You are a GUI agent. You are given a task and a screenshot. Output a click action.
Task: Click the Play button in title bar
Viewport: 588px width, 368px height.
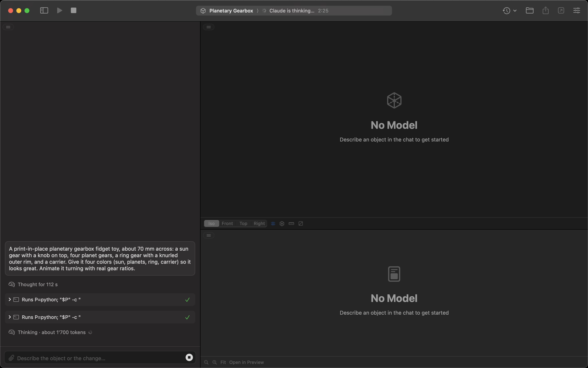pyautogui.click(x=60, y=10)
